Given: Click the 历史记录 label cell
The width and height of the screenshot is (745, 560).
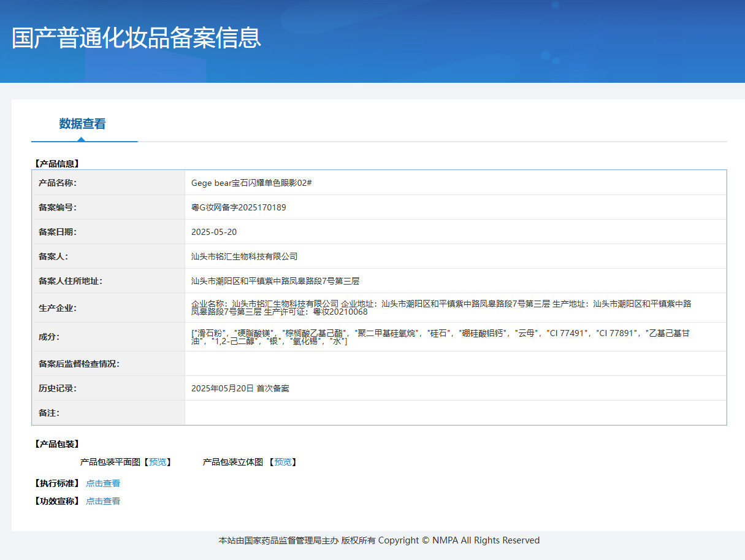Looking at the screenshot, I should (x=109, y=388).
